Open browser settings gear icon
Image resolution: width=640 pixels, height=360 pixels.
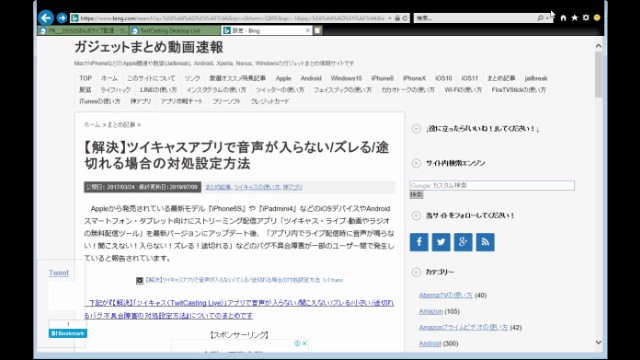[x=586, y=18]
